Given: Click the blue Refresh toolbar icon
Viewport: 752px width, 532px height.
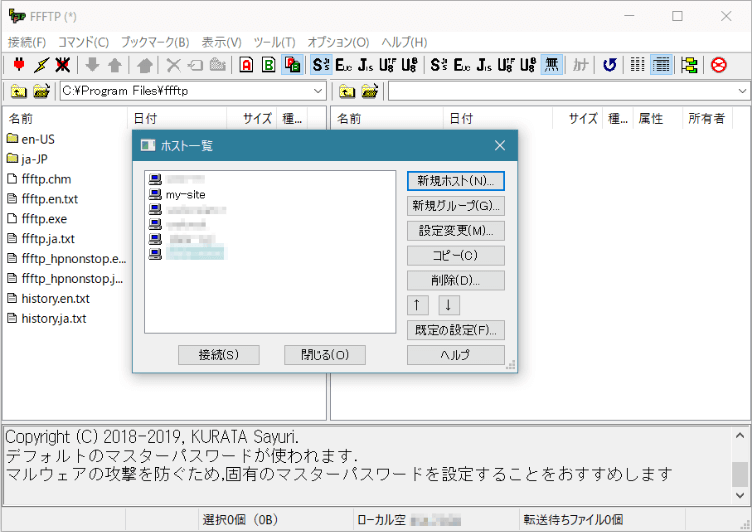Looking at the screenshot, I should point(610,65).
